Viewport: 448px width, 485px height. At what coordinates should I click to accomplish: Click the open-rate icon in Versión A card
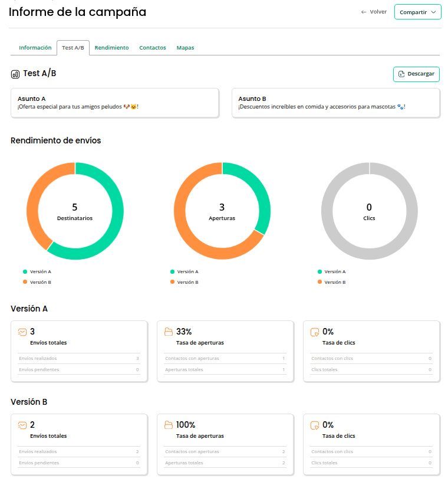169,332
